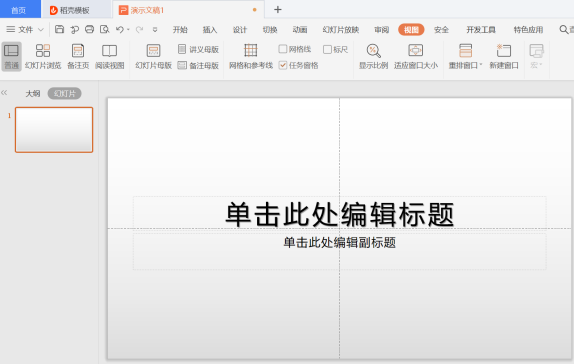This screenshot has width=574, height=364.
Task: Expand the File (文件) menu arrow
Action: [41, 30]
